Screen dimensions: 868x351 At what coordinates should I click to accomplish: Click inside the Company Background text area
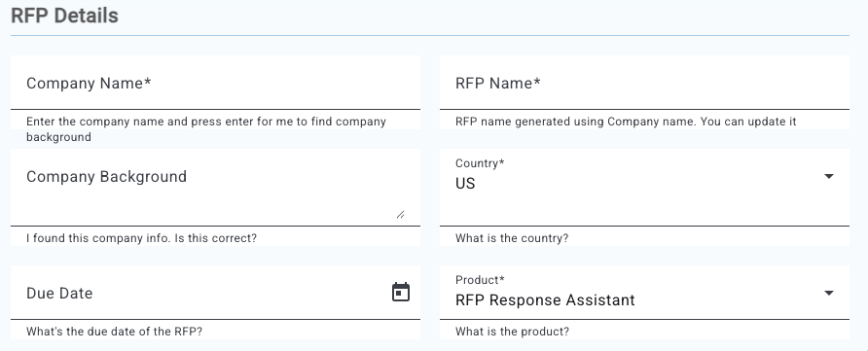(215, 188)
